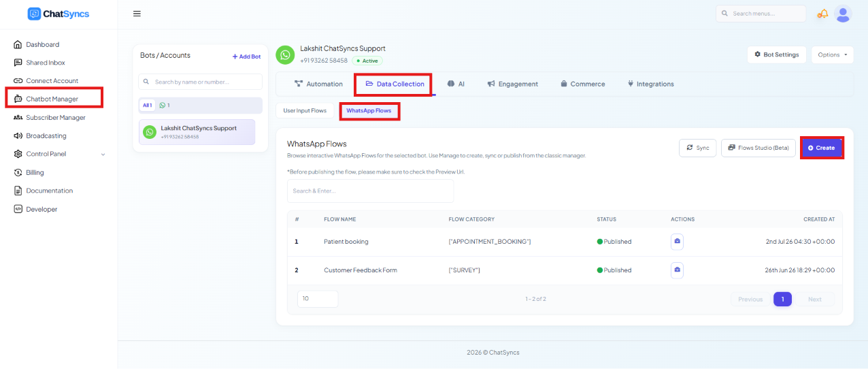The height and width of the screenshot is (369, 868).
Task: Click the ChatSyncs logo
Action: coord(59,14)
